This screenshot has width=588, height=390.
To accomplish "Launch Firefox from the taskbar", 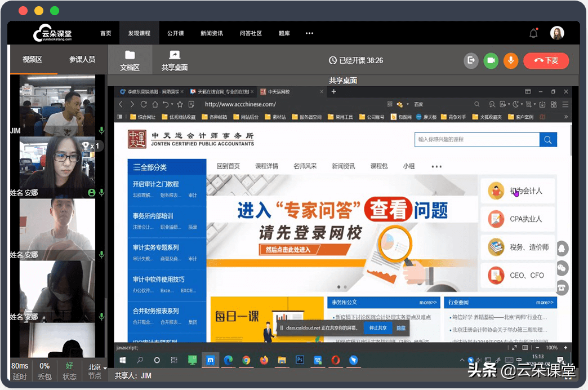I will click(263, 360).
